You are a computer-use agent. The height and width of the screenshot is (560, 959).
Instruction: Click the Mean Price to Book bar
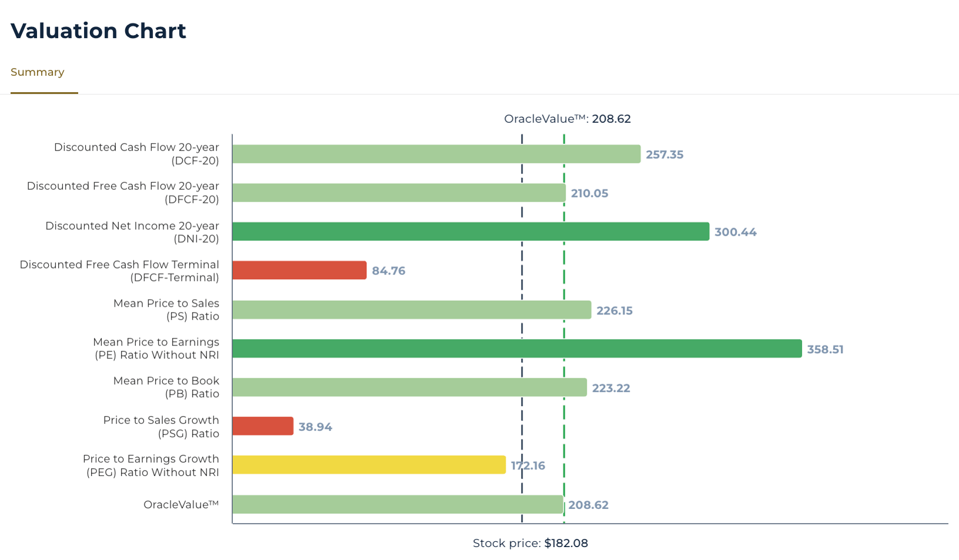point(409,387)
